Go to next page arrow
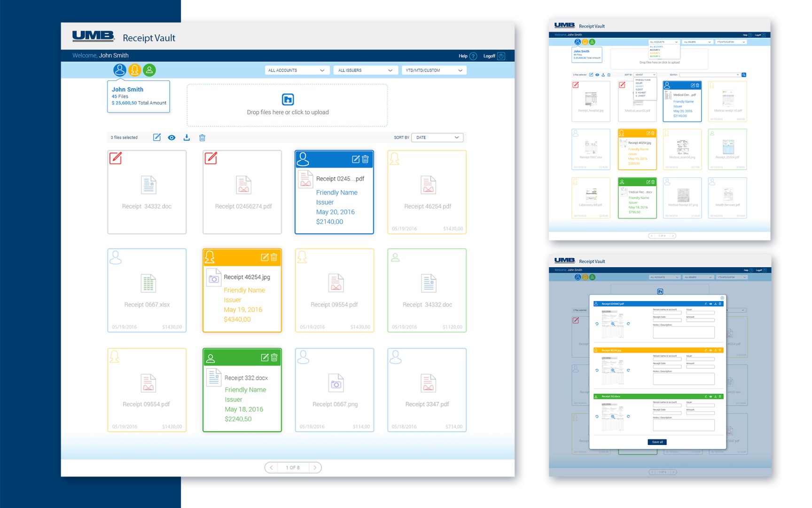 (315, 467)
